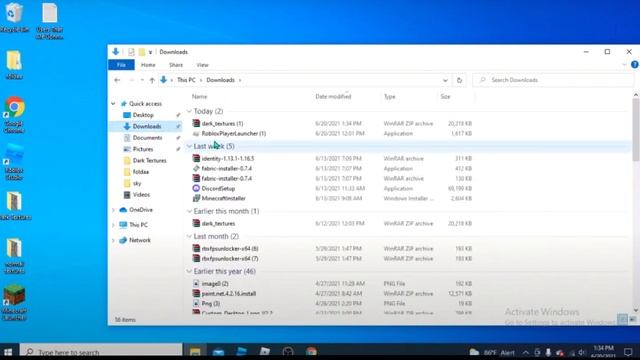Click This PC in the address breadcrumb
The width and height of the screenshot is (640, 360).
[186, 80]
